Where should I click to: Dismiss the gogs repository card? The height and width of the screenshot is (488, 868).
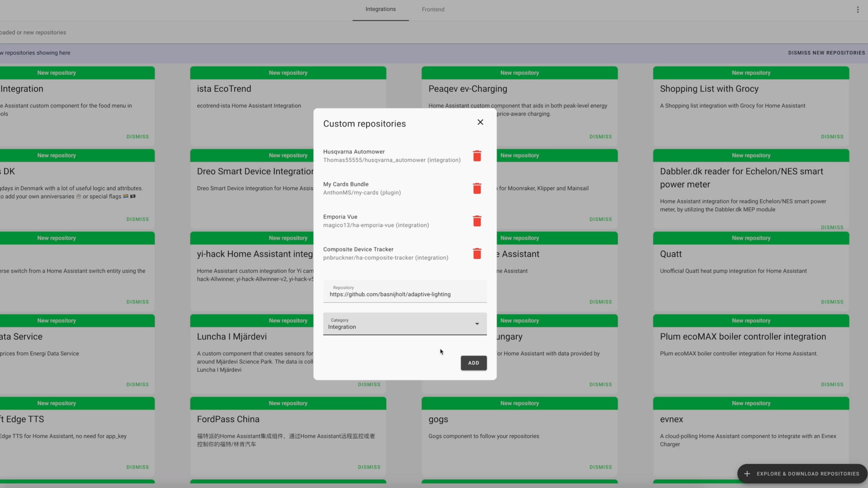click(x=600, y=467)
